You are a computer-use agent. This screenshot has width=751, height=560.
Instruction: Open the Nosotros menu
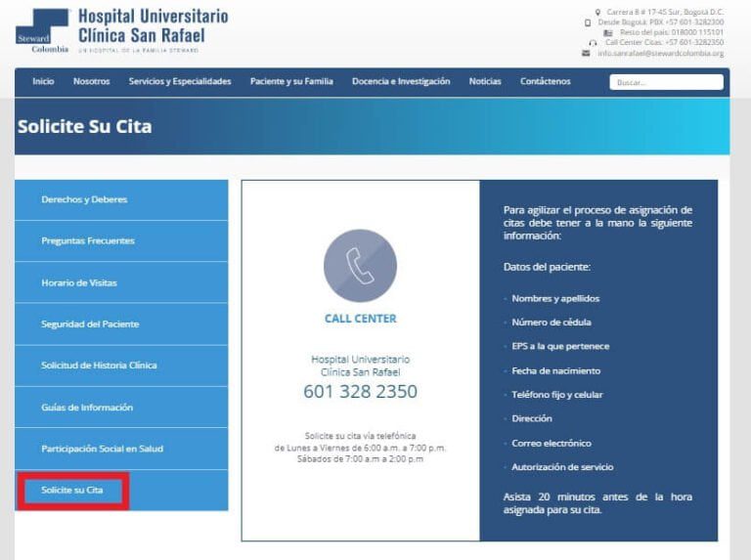point(92,81)
